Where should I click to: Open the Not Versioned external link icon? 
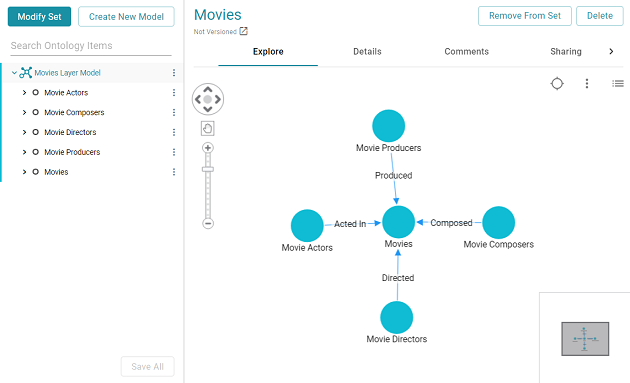[x=243, y=31]
